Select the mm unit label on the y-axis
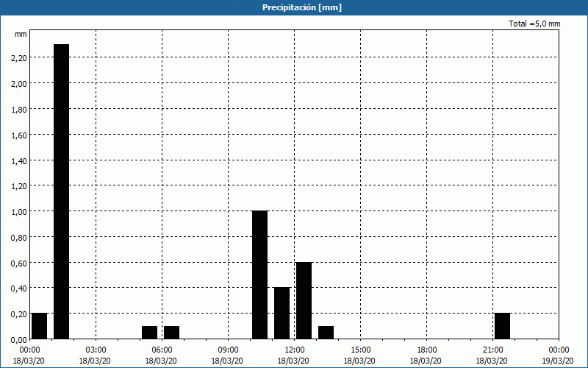The height and width of the screenshot is (368, 588). [21, 35]
